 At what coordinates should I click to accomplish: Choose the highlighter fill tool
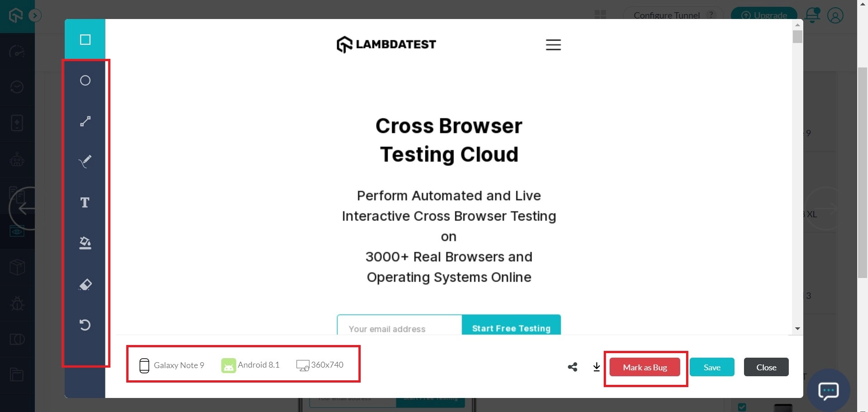pyautogui.click(x=85, y=243)
